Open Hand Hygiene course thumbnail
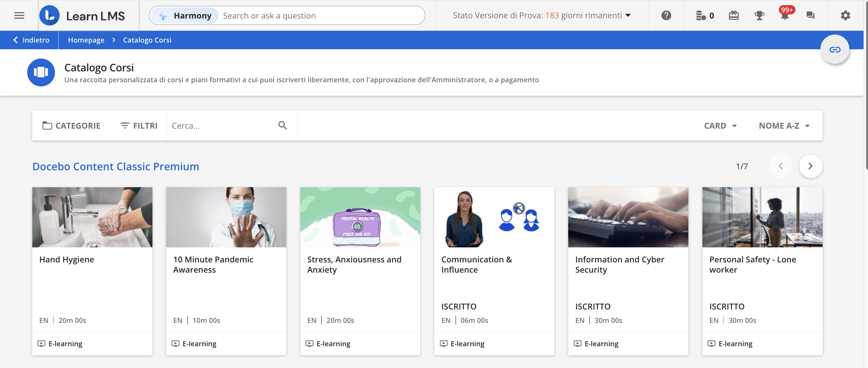 coord(92,217)
